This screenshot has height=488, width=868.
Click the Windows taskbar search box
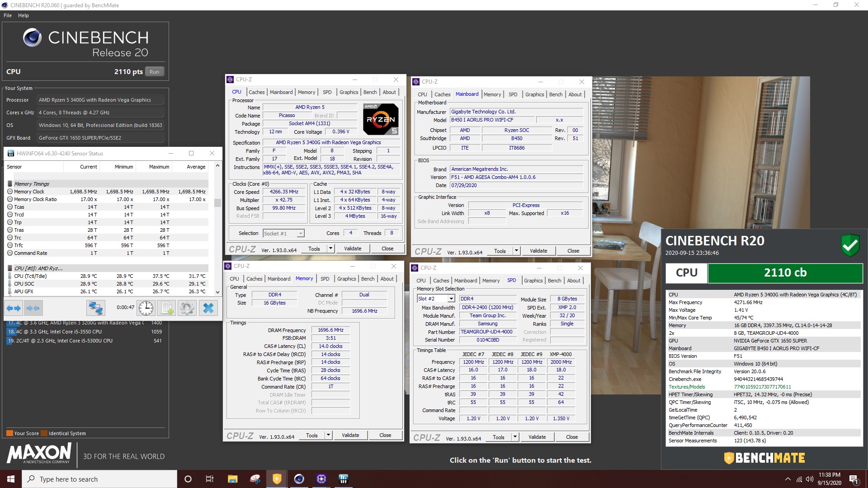99,479
